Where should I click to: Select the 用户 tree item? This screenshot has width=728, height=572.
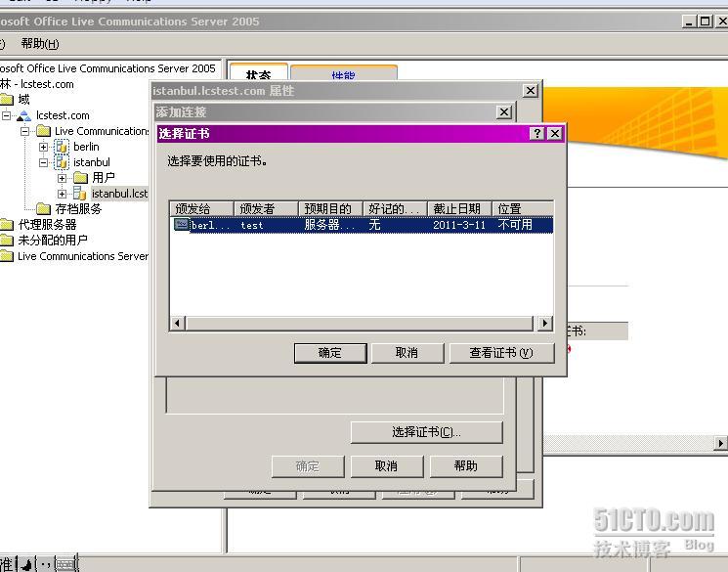point(103,178)
